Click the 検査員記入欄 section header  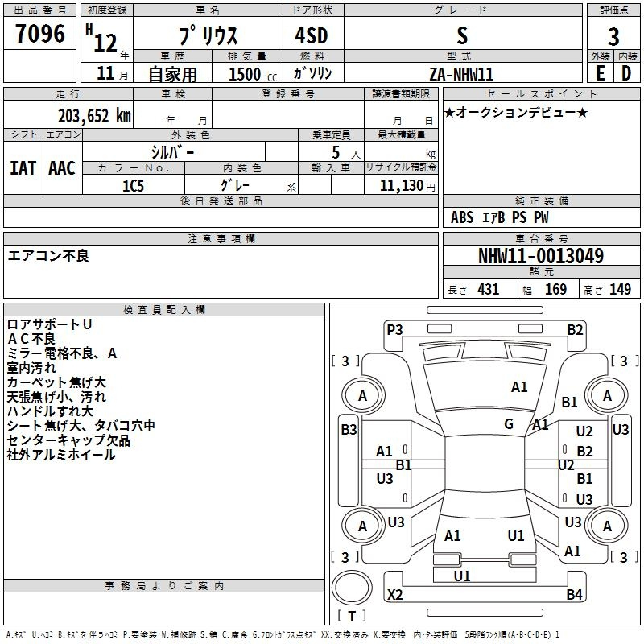pyautogui.click(x=164, y=310)
